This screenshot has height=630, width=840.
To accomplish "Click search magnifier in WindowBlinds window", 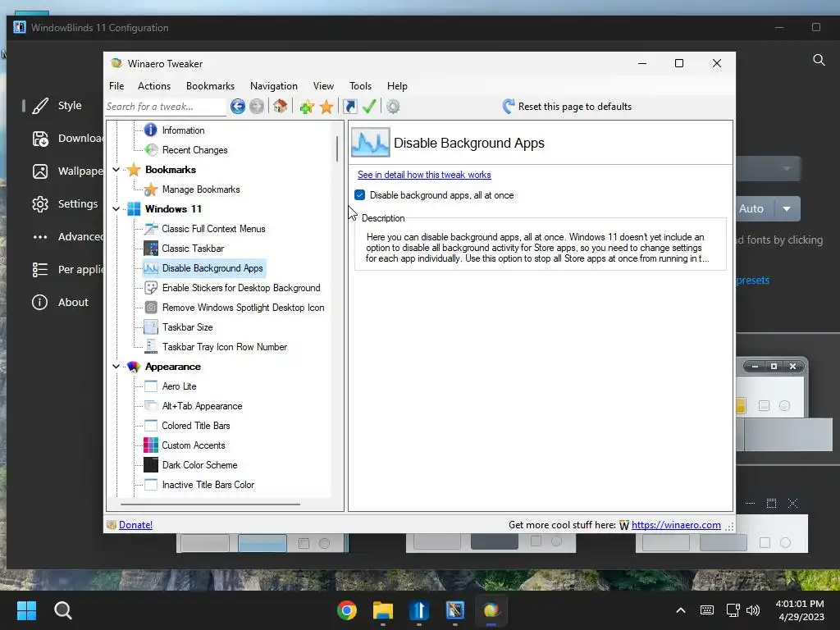I will (819, 60).
